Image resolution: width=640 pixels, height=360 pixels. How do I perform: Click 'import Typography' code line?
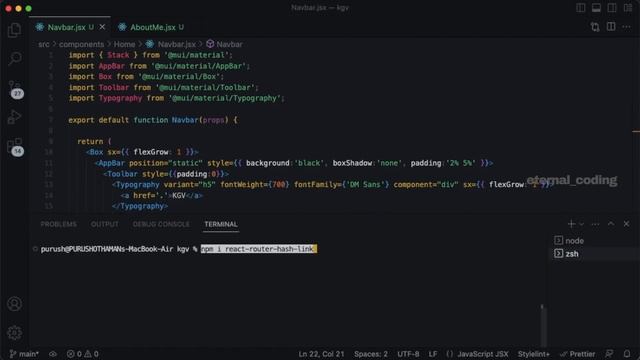tap(176, 98)
